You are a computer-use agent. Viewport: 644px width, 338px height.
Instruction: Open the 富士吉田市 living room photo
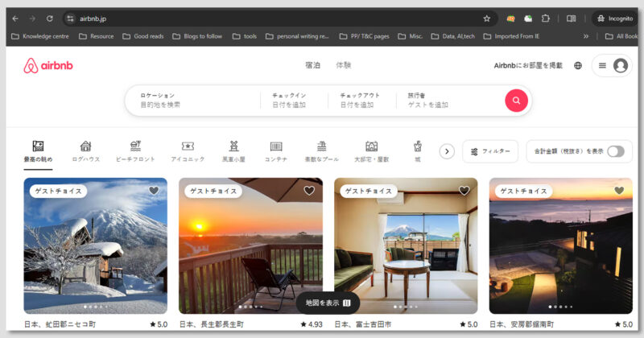(x=406, y=245)
